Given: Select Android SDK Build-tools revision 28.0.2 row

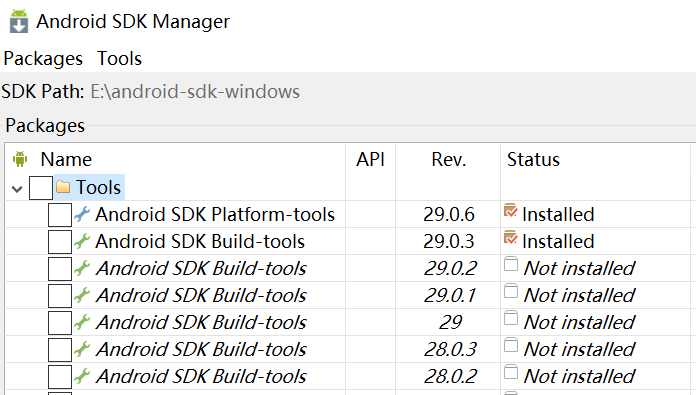Looking at the screenshot, I should pyautogui.click(x=201, y=377).
